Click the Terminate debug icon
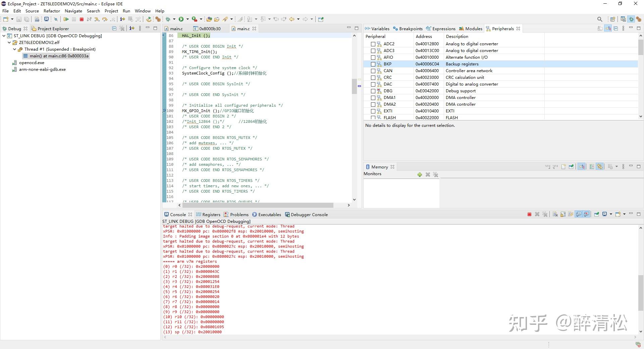The image size is (644, 349). (81, 19)
